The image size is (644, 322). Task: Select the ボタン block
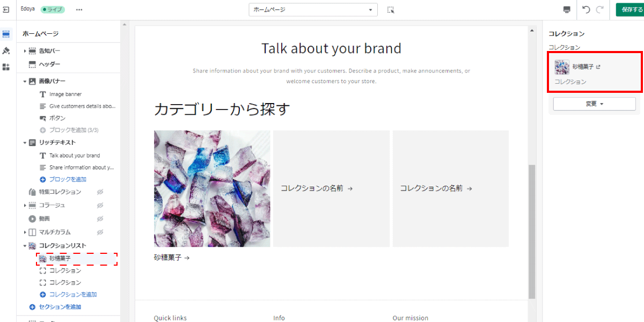[x=57, y=118]
